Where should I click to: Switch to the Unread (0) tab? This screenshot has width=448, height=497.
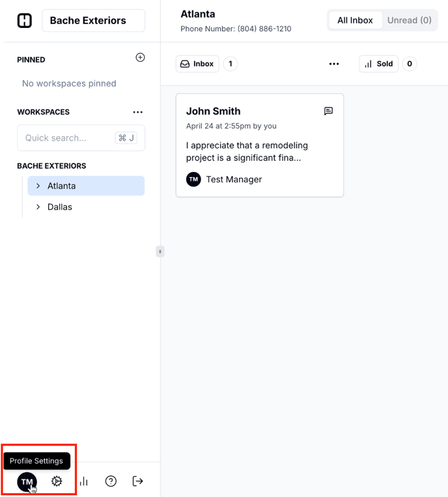[409, 20]
